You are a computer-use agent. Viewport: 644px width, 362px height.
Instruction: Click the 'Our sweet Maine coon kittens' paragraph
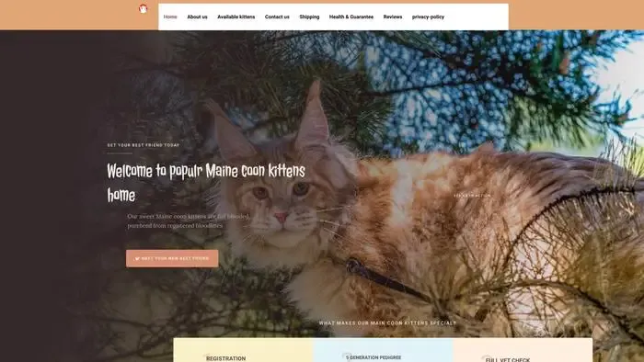188,221
